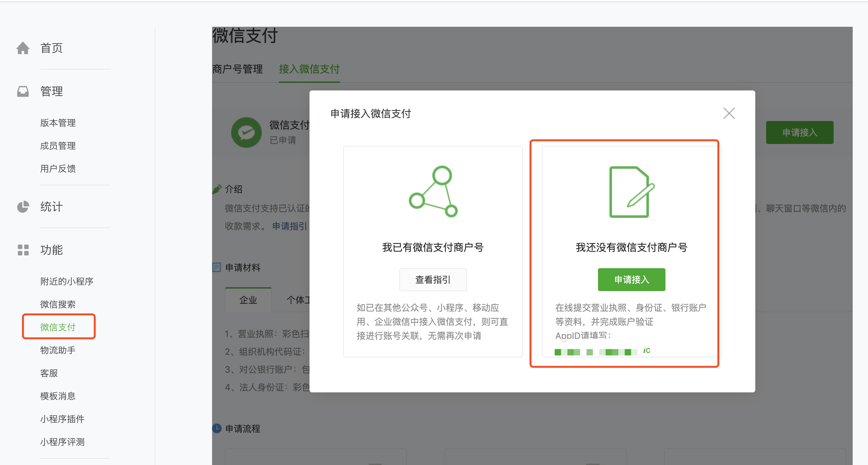The height and width of the screenshot is (465, 868).
Task: Select the 企业 materials tab
Action: [x=248, y=300]
